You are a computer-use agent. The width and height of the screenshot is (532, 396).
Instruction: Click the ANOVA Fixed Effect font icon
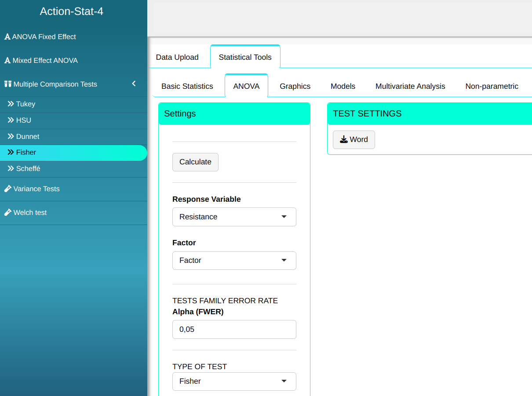click(x=7, y=37)
